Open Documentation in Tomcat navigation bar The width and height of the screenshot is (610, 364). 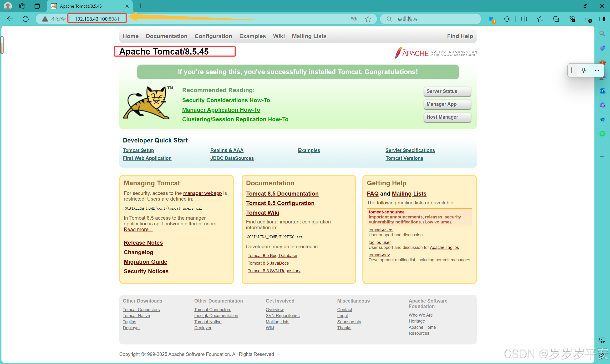click(167, 36)
